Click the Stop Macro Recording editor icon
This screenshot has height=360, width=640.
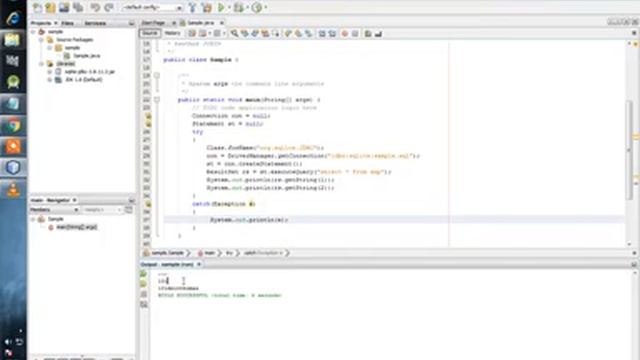355,33
